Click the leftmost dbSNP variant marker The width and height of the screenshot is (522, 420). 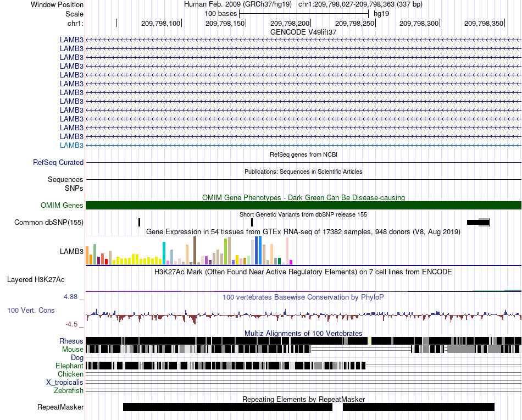click(x=139, y=222)
